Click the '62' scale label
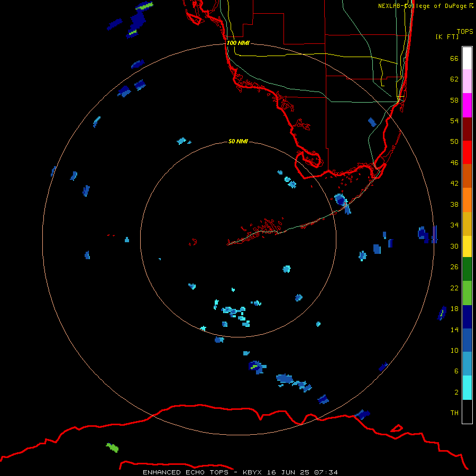476x476 pixels. (454, 79)
